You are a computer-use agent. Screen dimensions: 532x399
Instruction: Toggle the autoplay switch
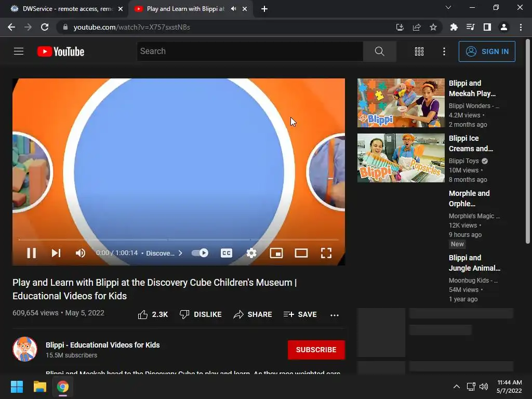pyautogui.click(x=200, y=253)
